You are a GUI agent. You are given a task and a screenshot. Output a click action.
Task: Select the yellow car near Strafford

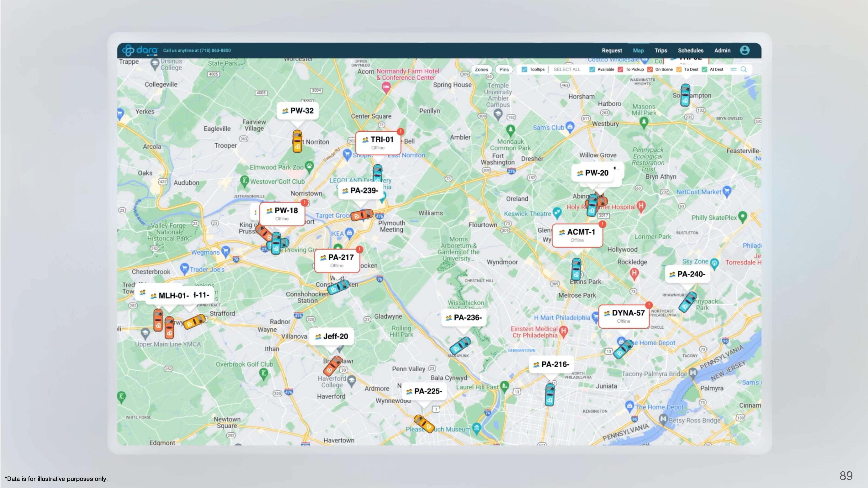pyautogui.click(x=194, y=321)
